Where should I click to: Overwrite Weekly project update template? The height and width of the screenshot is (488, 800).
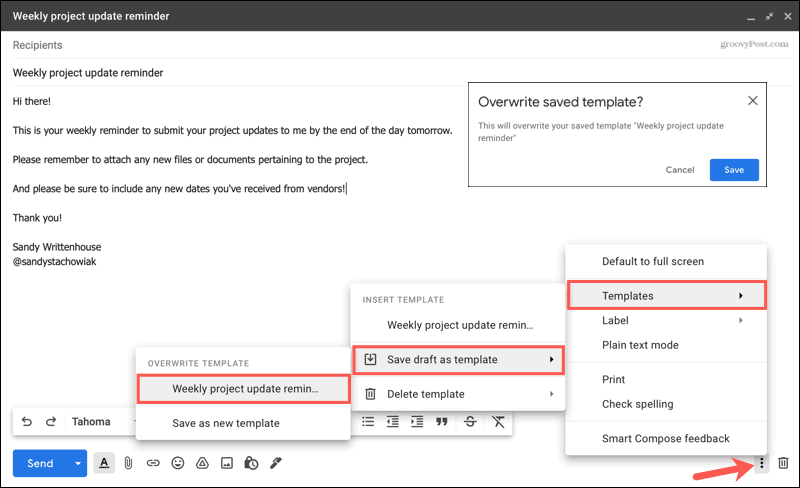point(244,389)
